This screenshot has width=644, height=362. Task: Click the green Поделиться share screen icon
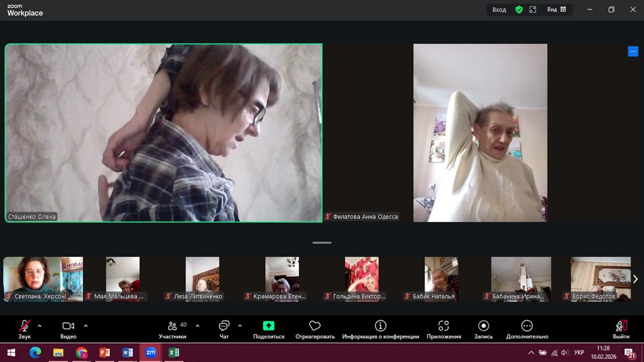(x=268, y=326)
